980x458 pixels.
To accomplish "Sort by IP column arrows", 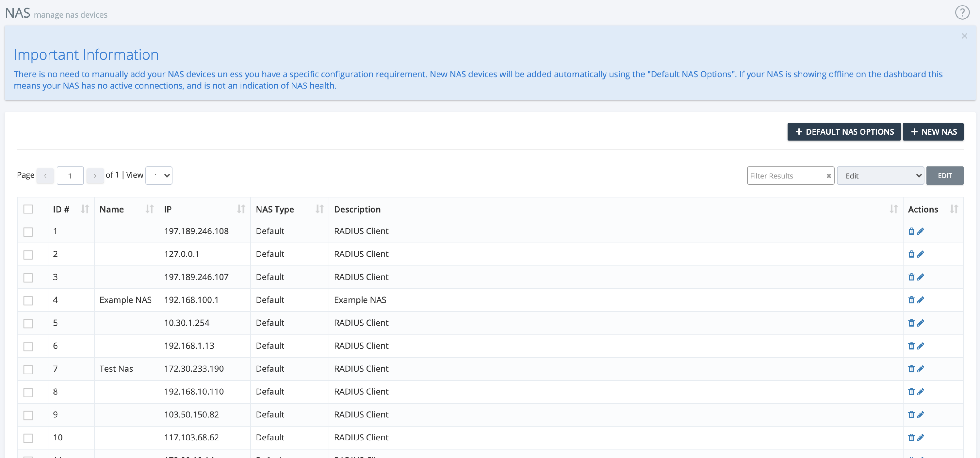I will (x=241, y=209).
